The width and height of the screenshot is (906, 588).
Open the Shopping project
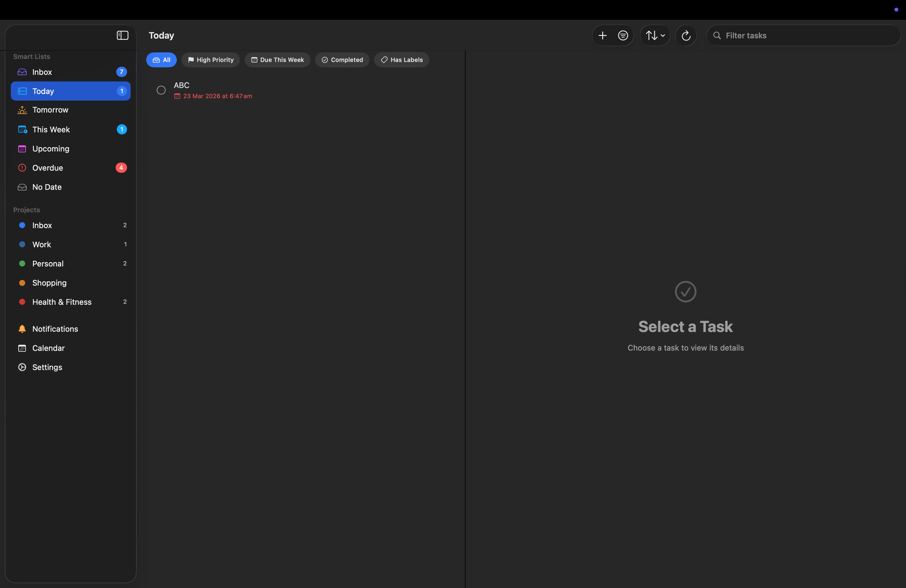[x=70, y=283]
